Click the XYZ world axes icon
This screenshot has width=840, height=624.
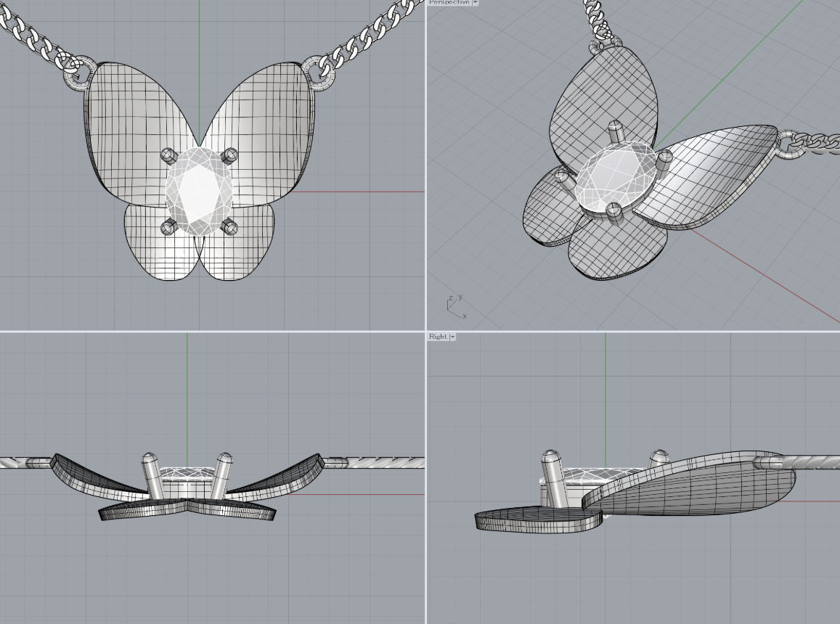click(x=457, y=307)
